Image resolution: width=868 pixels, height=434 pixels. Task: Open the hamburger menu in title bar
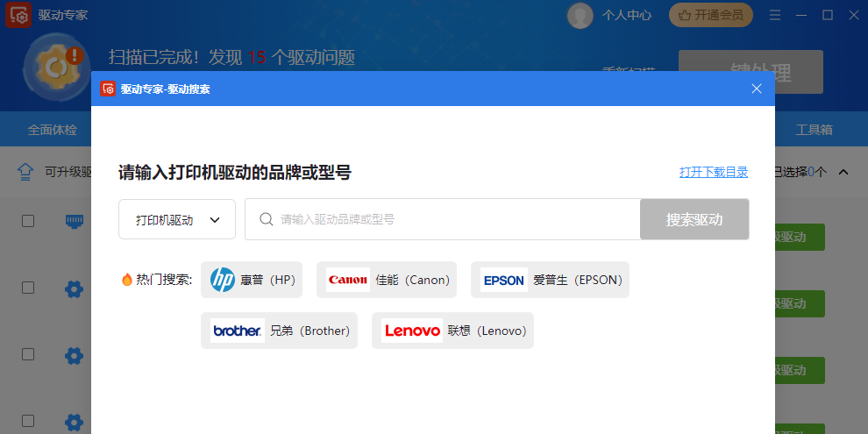tap(775, 15)
